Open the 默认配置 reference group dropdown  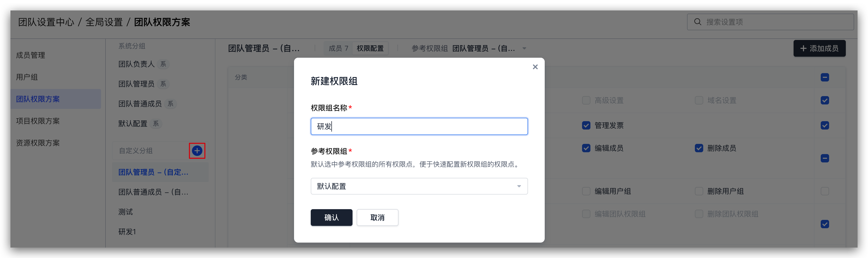419,186
